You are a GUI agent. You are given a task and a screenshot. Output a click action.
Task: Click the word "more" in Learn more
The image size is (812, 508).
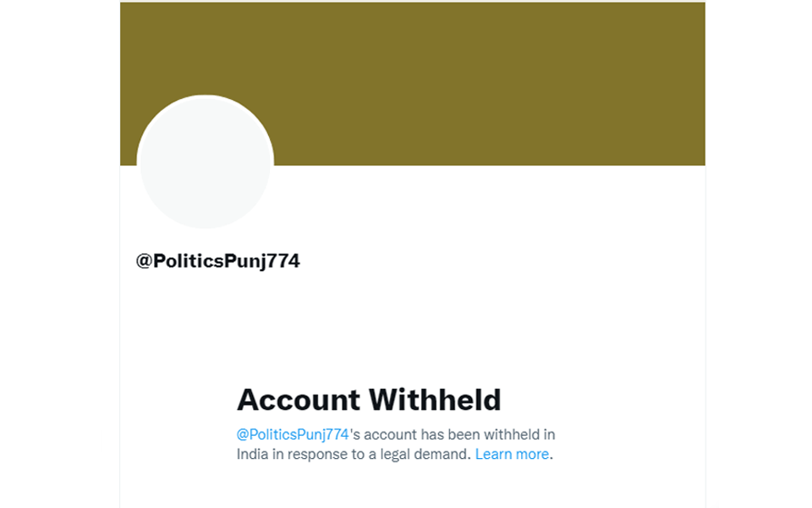532,455
